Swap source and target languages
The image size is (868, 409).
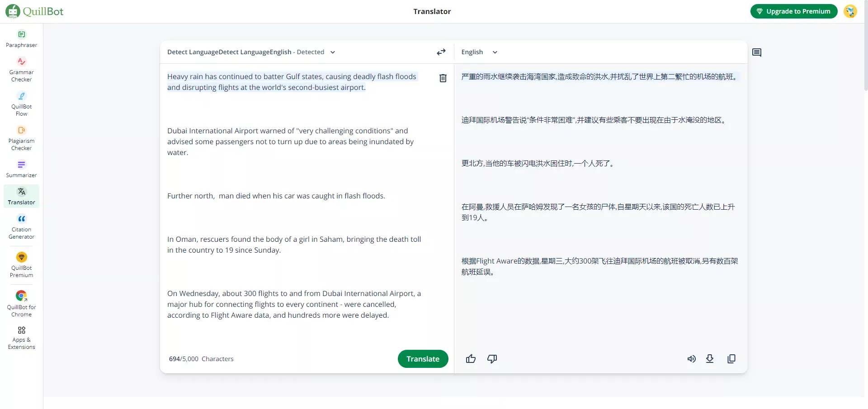(x=441, y=52)
